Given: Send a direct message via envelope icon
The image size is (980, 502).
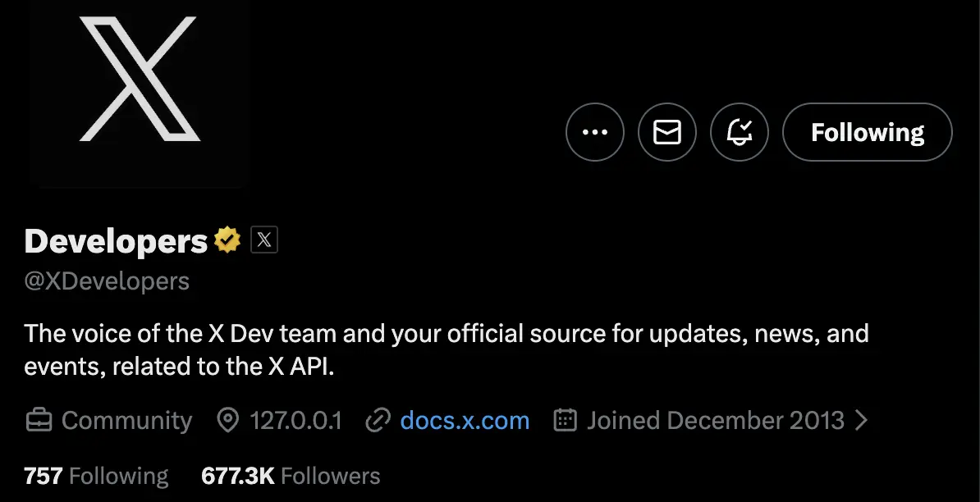Looking at the screenshot, I should click(x=667, y=132).
